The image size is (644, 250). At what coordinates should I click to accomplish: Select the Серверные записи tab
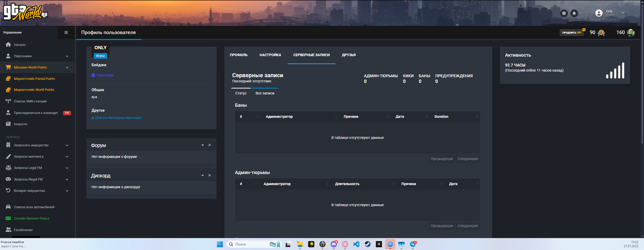[x=311, y=54]
